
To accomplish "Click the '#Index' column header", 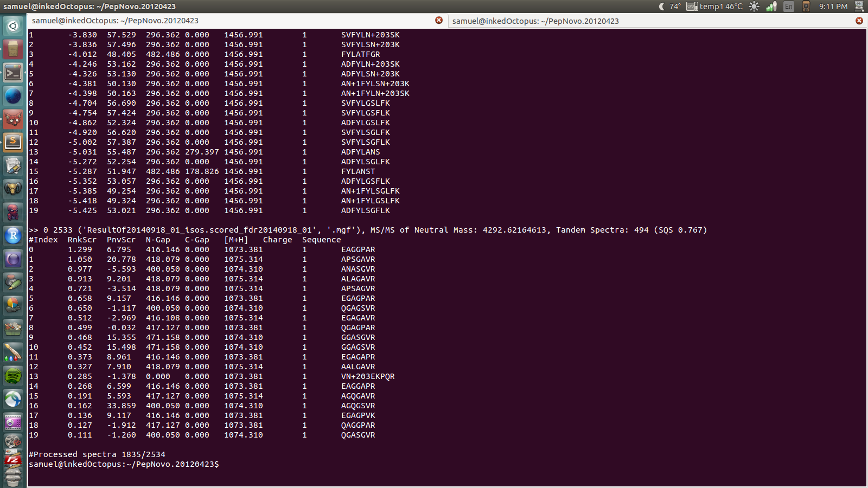I will 43,240.
